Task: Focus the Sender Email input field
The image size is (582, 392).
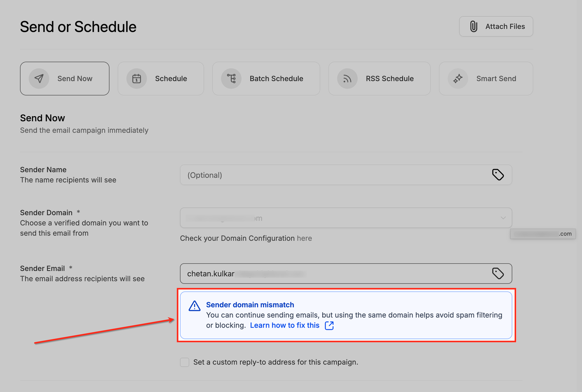Action: [x=346, y=274]
